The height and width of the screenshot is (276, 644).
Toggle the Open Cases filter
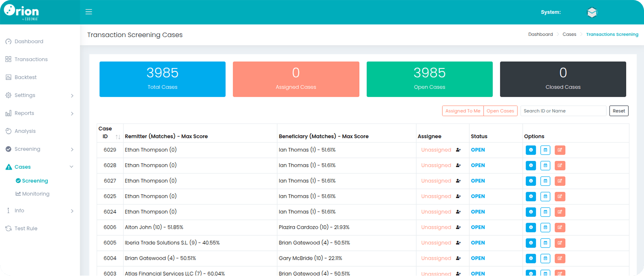coord(500,111)
